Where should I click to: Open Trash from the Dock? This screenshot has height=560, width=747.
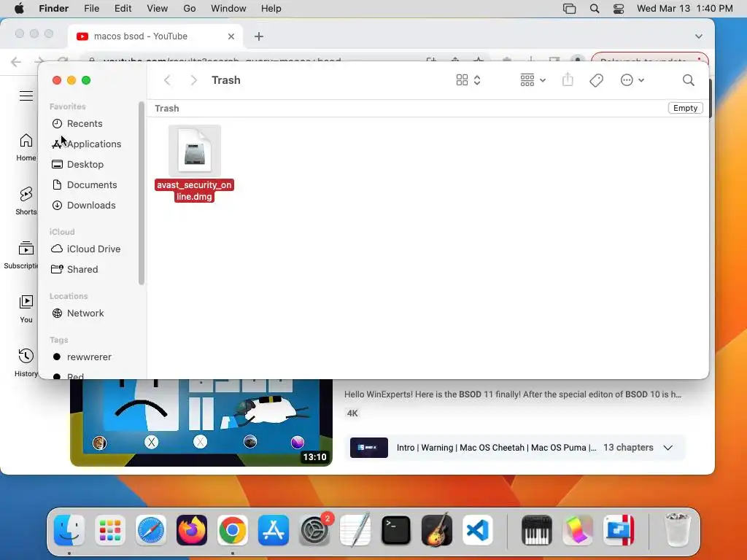[x=677, y=530]
